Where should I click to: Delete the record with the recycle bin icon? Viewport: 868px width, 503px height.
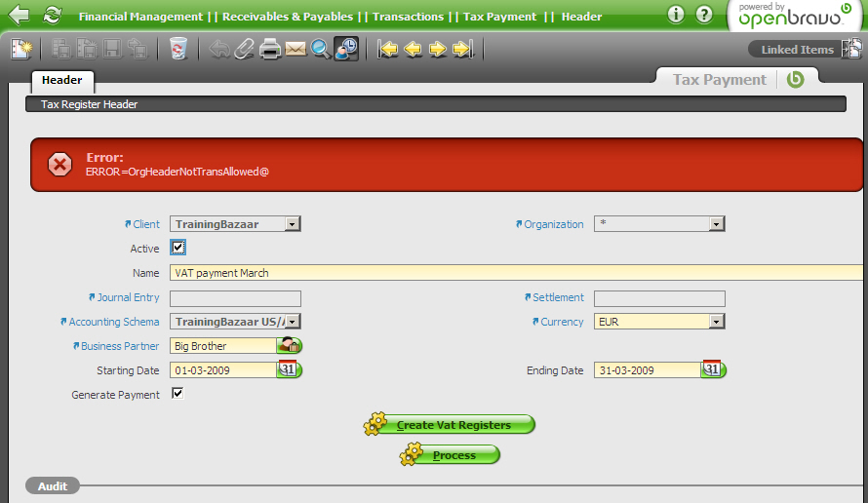[178, 49]
